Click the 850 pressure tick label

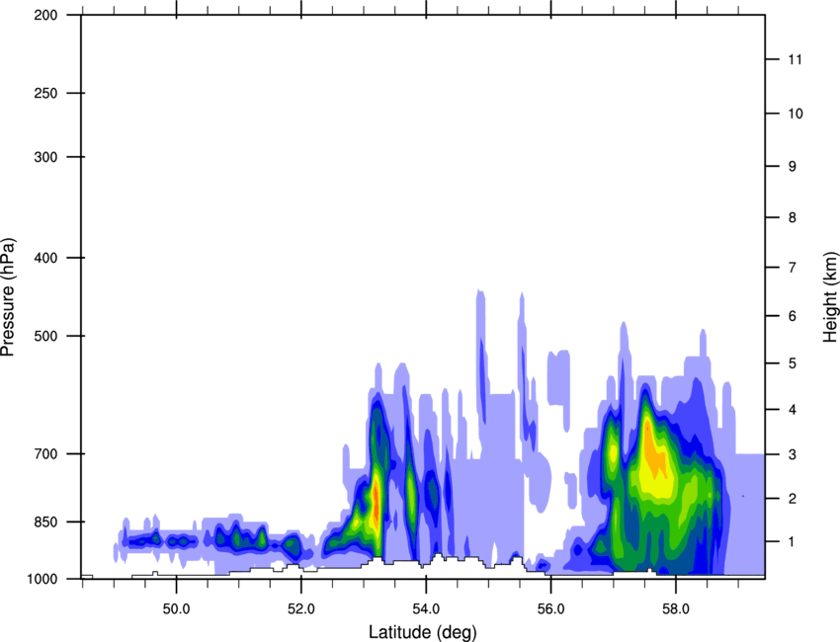pyautogui.click(x=45, y=522)
